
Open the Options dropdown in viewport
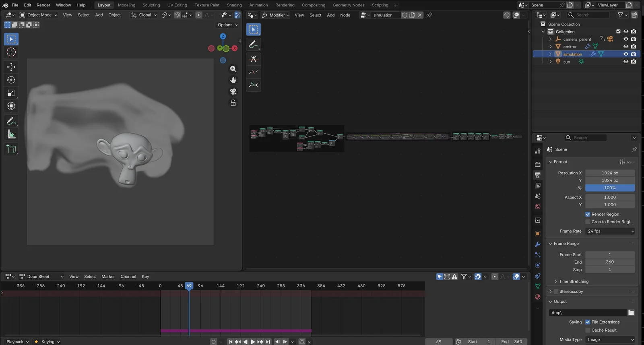pos(228,25)
